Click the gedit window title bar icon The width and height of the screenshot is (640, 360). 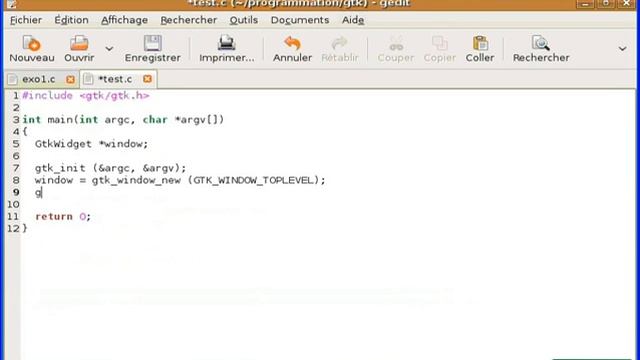pos(11,4)
